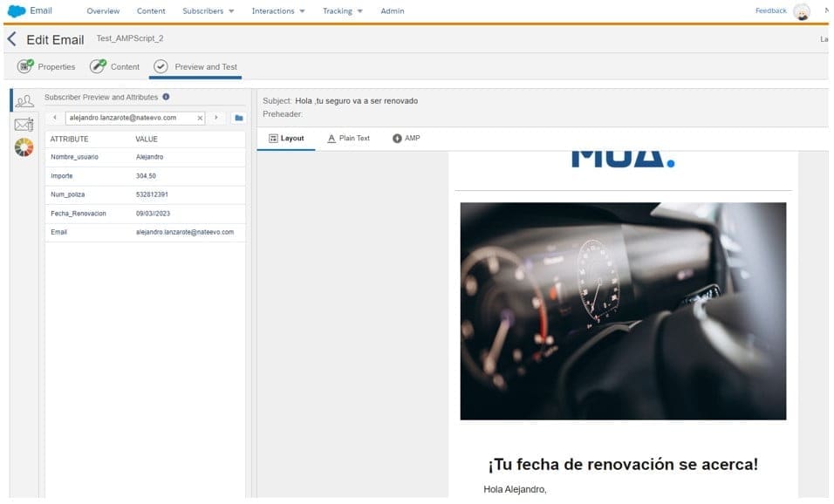
Task: Switch to the Plain Text preview tab
Action: pyautogui.click(x=348, y=139)
